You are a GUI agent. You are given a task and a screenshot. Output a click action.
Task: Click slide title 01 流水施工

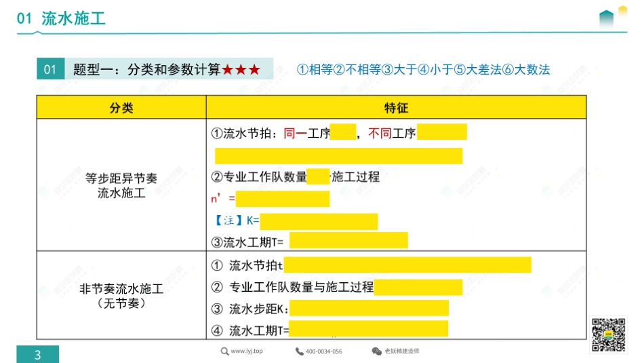pos(61,18)
